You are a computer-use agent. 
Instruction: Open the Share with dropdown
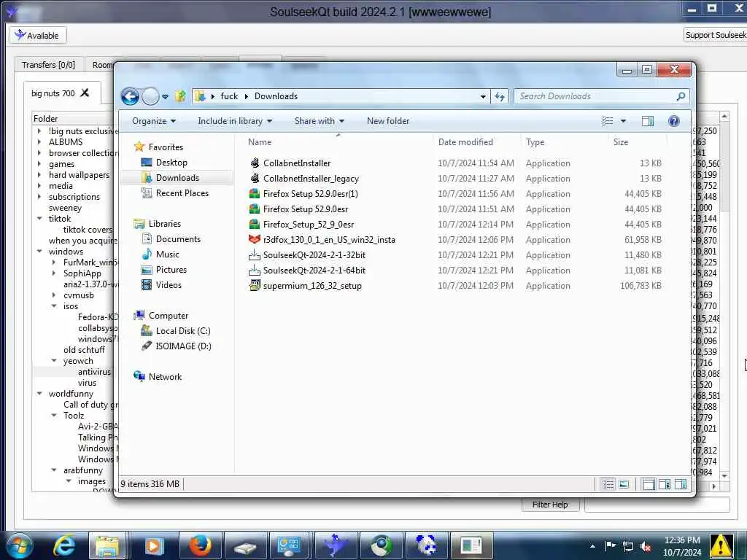tap(320, 121)
